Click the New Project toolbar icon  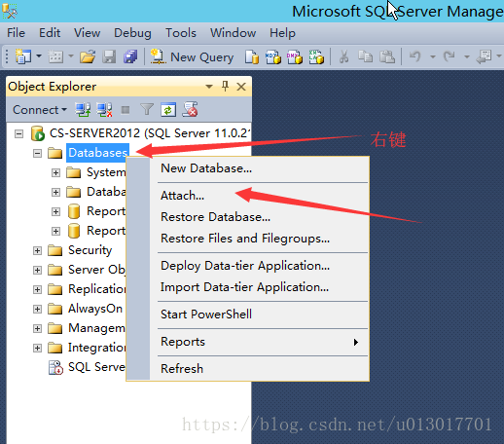(x=23, y=56)
